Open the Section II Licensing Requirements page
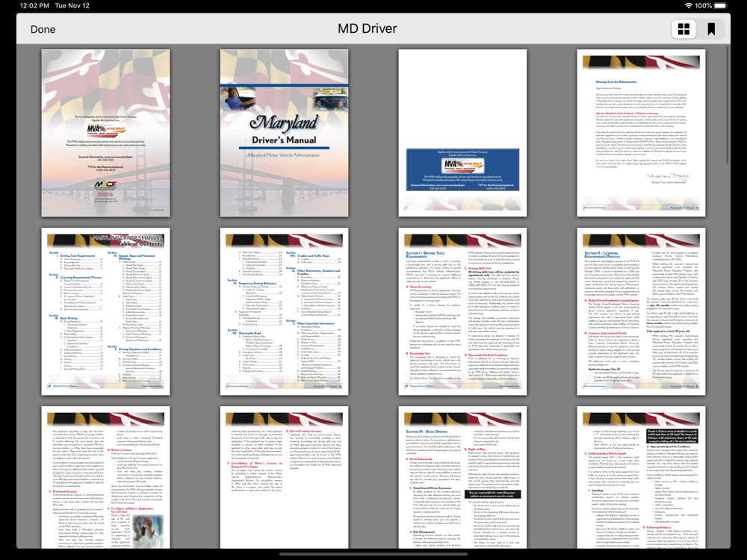The image size is (747, 560). coord(641,311)
